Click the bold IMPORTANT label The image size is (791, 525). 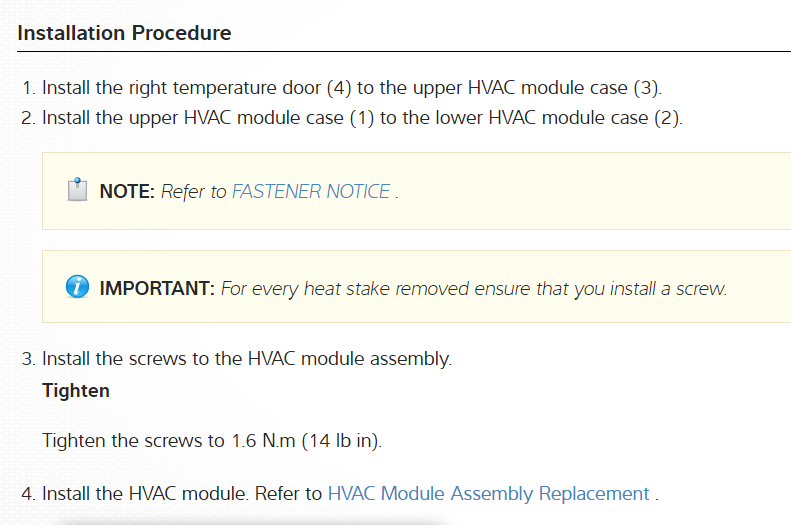pos(157,289)
